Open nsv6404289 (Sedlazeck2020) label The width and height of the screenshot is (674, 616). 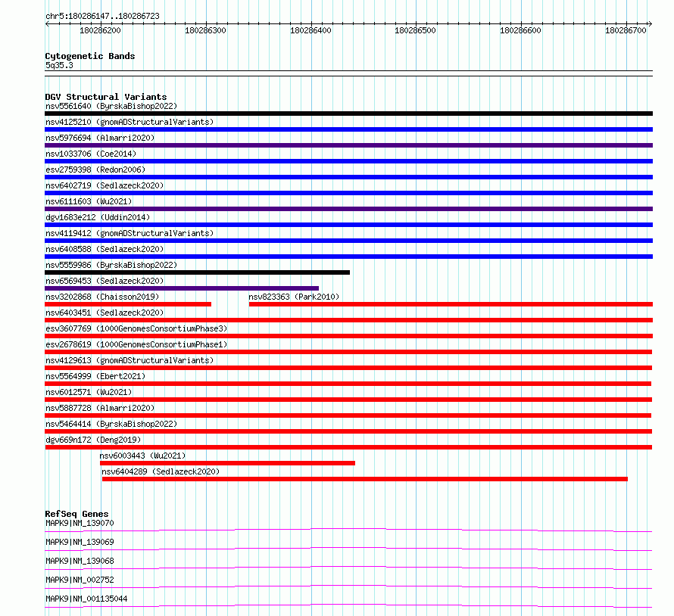pyautogui.click(x=161, y=471)
